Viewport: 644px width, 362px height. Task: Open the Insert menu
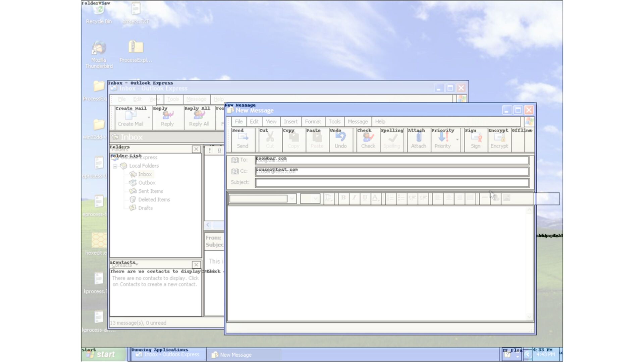coord(290,122)
